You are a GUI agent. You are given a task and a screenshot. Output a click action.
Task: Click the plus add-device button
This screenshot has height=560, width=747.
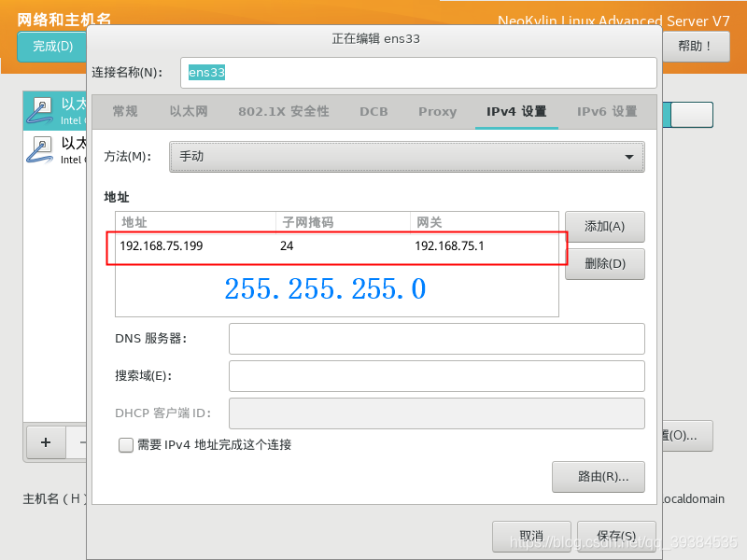click(46, 442)
